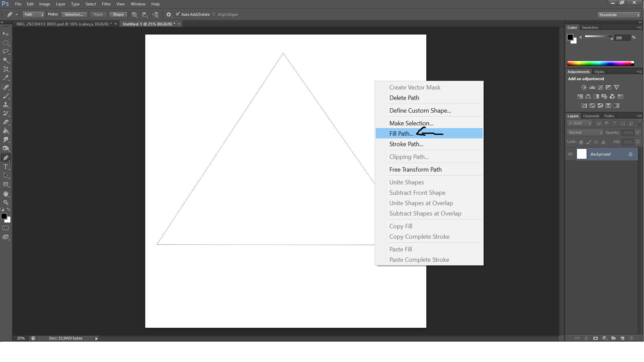Click Brightness/Contrast adjustment icon
Image resolution: width=644 pixels, height=362 pixels.
pyautogui.click(x=584, y=87)
